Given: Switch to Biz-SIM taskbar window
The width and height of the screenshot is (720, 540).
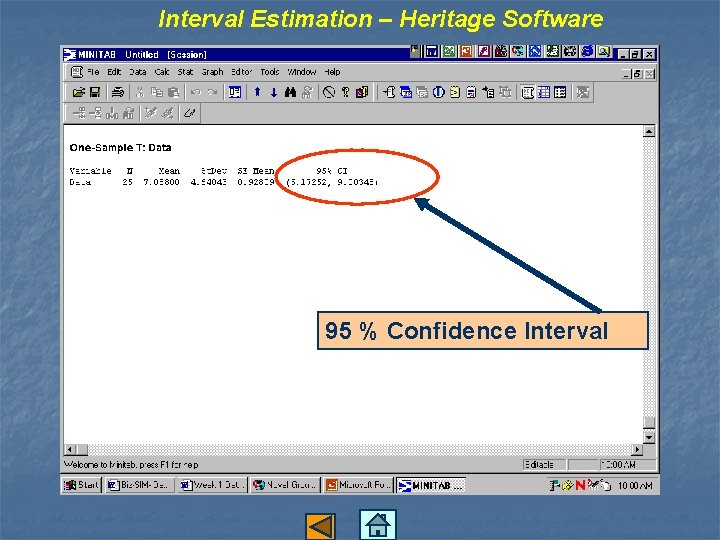Looking at the screenshot, I should click(140, 485).
